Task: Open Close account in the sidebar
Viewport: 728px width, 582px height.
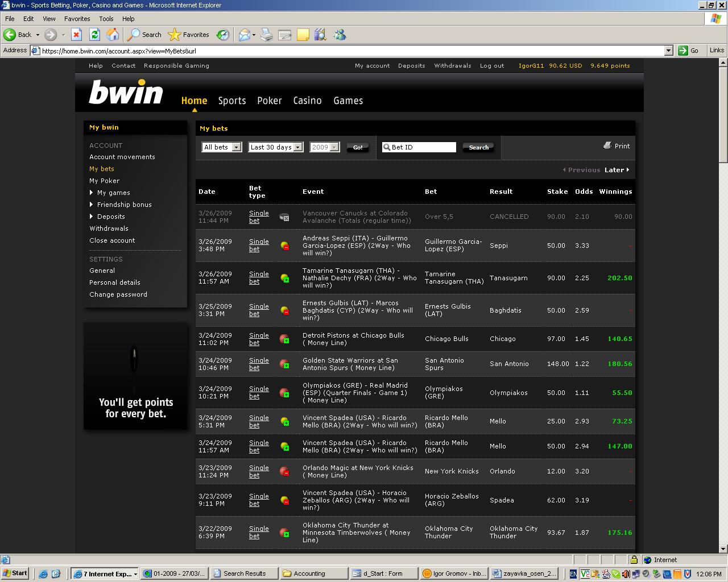Action: [x=112, y=240]
